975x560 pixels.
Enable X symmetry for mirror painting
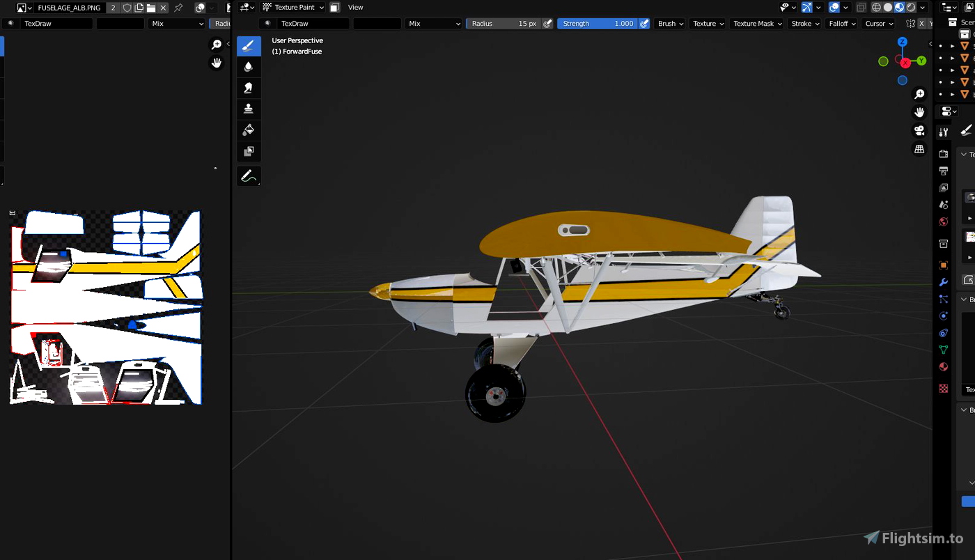[x=922, y=23]
